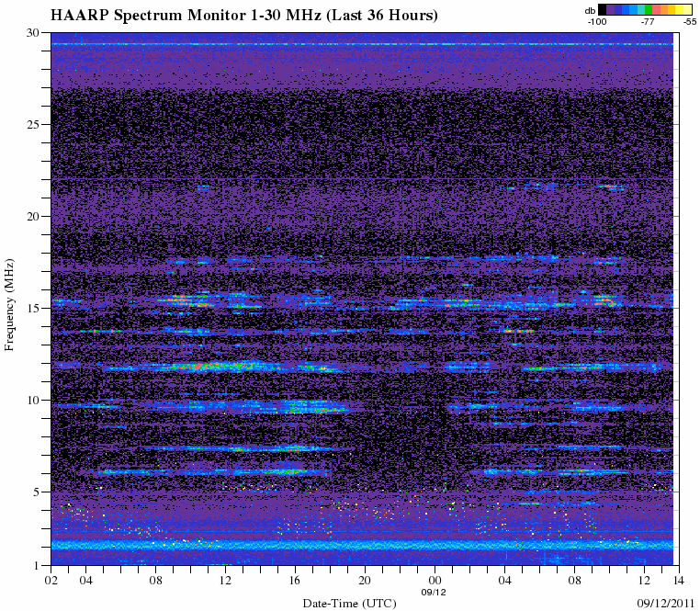Click the '1' frequency axis label
The width and height of the screenshot is (700, 611).
click(37, 565)
